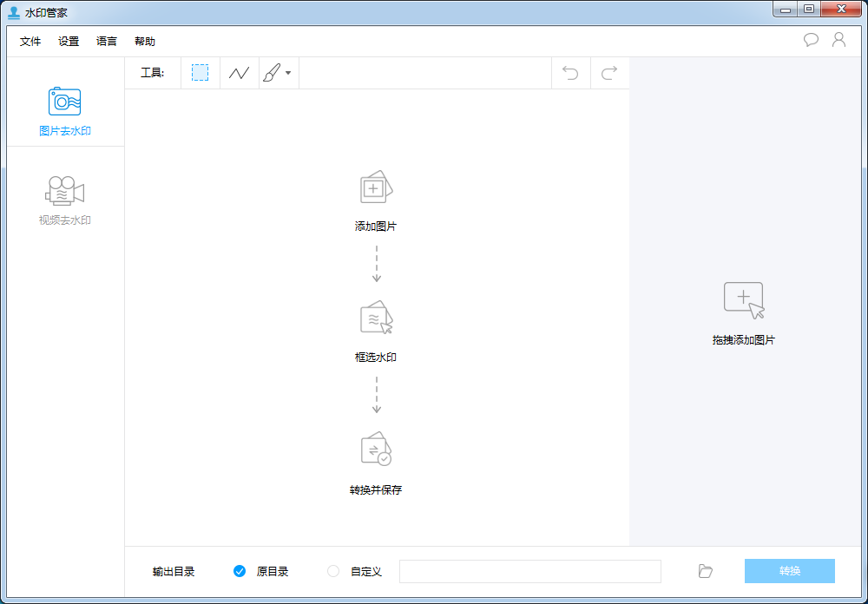Click the undo arrow icon

[x=570, y=73]
